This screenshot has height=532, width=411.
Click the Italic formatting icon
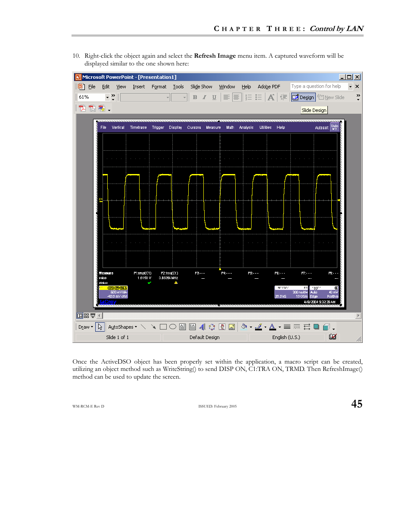pyautogui.click(x=205, y=97)
